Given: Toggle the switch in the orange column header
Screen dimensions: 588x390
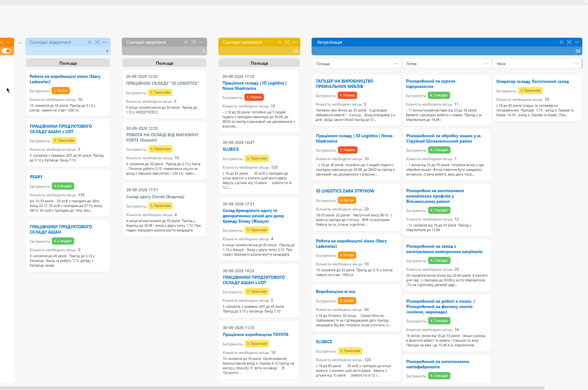Looking at the screenshot, I should 6,51.
